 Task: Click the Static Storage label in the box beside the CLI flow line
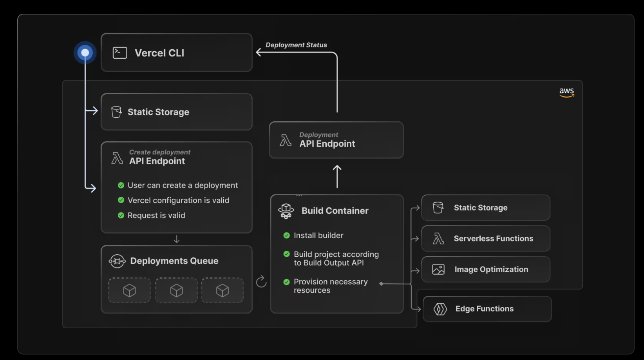pyautogui.click(x=158, y=112)
